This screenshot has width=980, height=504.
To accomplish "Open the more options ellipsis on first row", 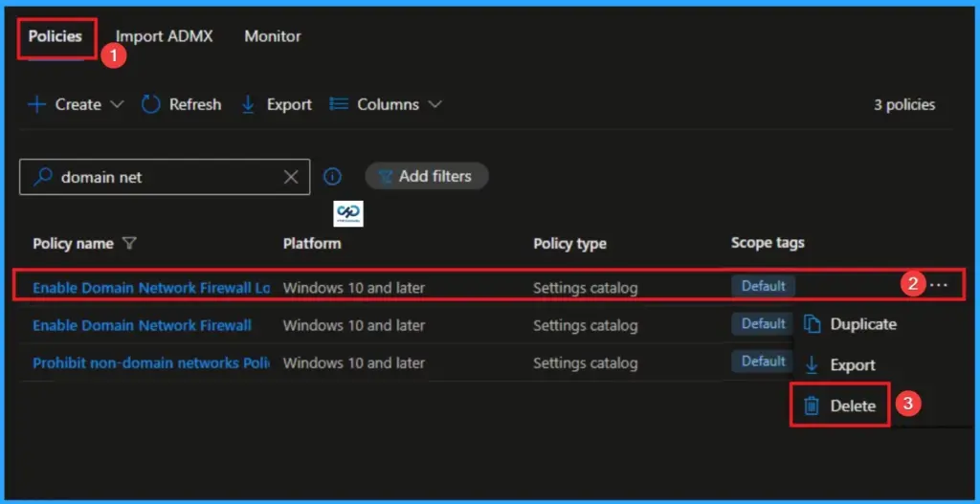I will 938,285.
